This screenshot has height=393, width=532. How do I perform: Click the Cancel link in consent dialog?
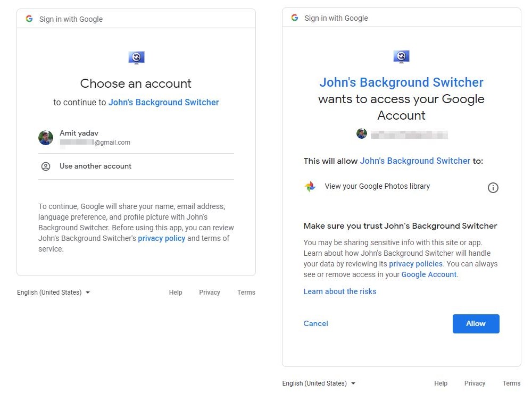[x=315, y=323]
